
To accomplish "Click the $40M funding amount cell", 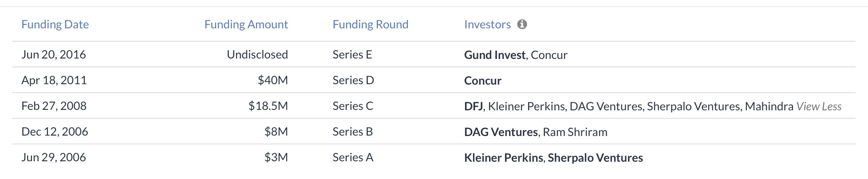I will pyautogui.click(x=272, y=80).
